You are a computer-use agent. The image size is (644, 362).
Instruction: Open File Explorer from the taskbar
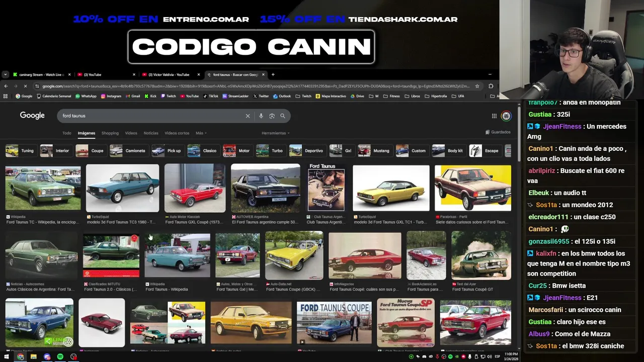coord(33,357)
